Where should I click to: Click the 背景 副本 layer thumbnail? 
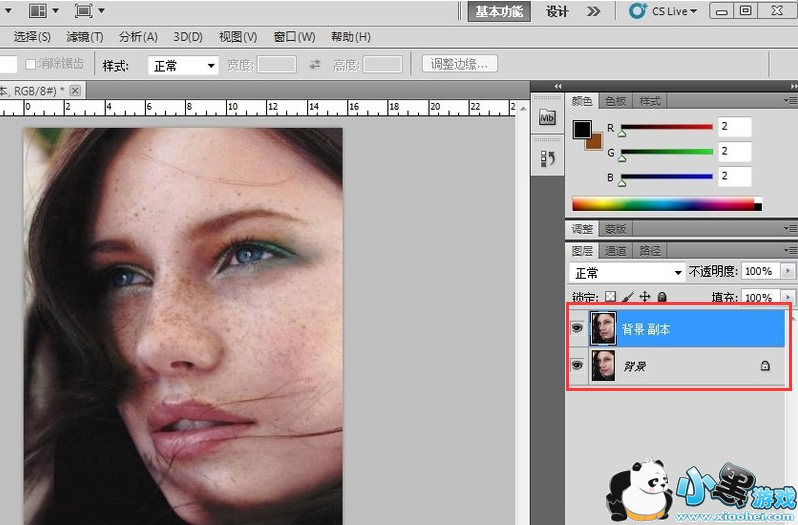click(603, 327)
